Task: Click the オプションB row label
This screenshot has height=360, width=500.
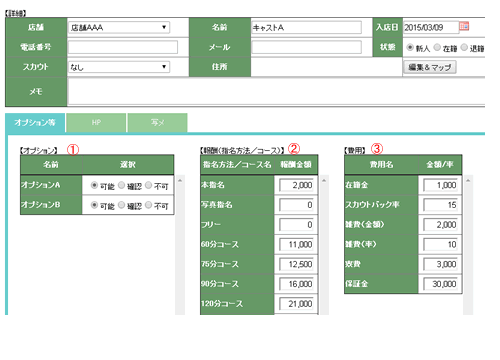Action: (51, 205)
